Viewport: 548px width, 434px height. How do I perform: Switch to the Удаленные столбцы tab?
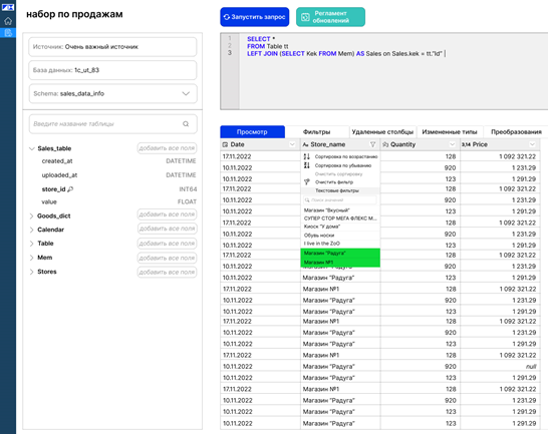point(383,132)
